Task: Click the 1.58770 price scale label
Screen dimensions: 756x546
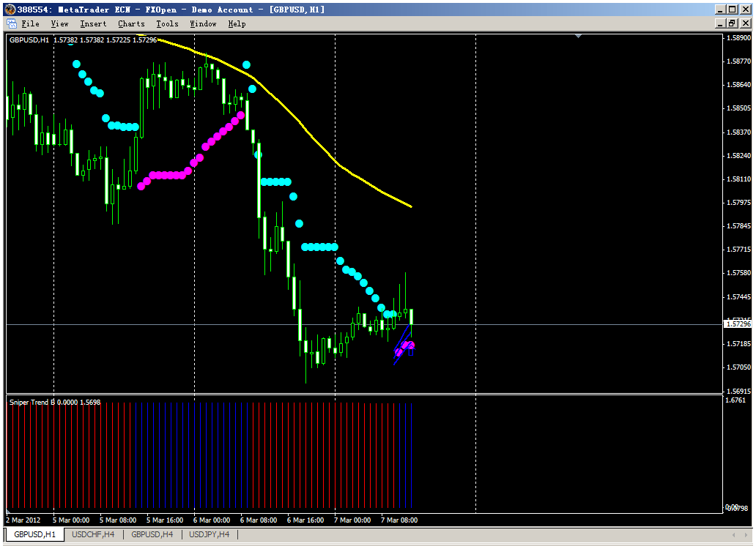Action: click(738, 61)
